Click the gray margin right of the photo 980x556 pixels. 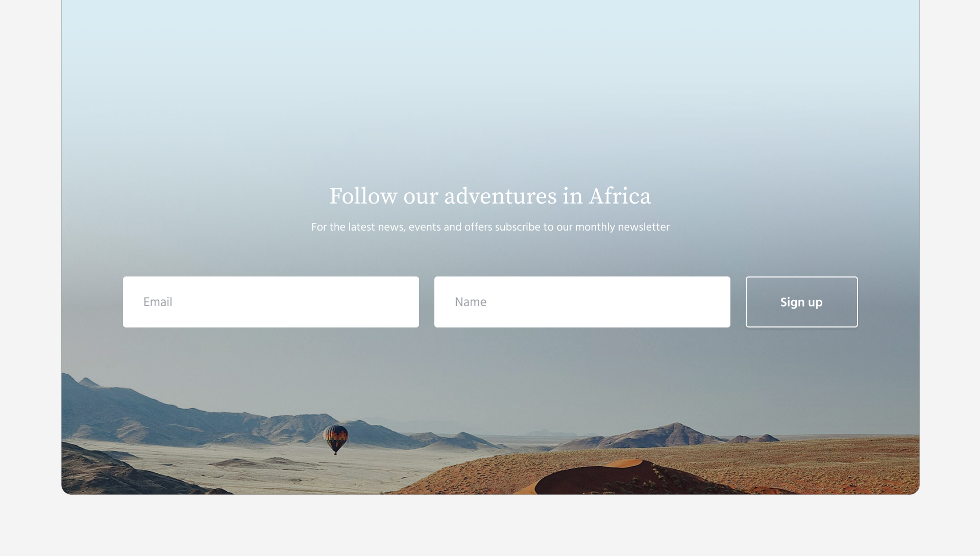click(x=950, y=255)
